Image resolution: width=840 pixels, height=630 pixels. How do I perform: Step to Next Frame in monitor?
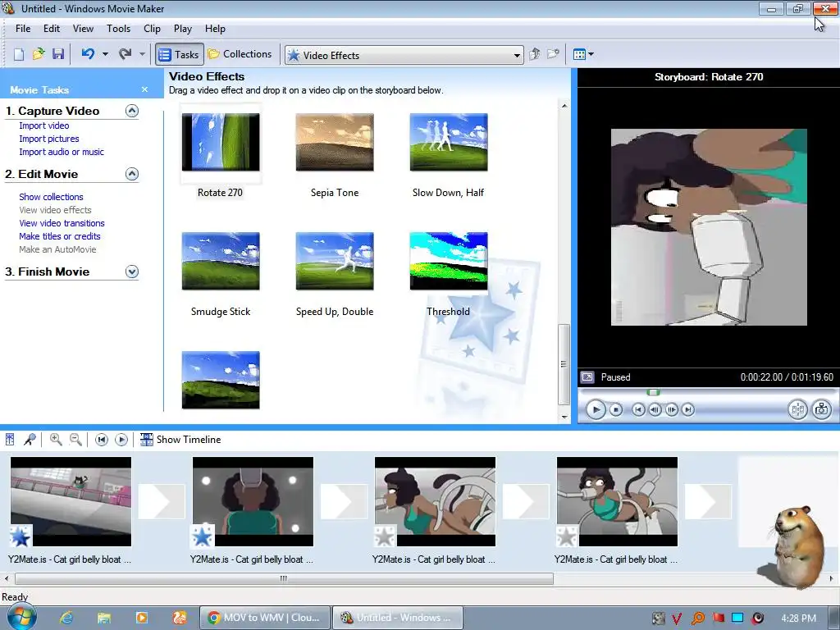tap(671, 410)
